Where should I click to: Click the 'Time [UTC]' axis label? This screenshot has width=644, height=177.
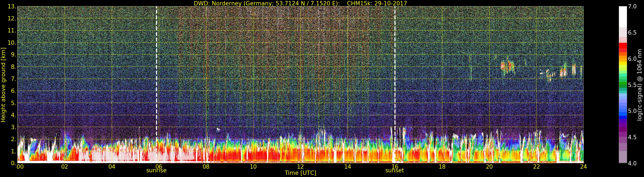pyautogui.click(x=300, y=173)
